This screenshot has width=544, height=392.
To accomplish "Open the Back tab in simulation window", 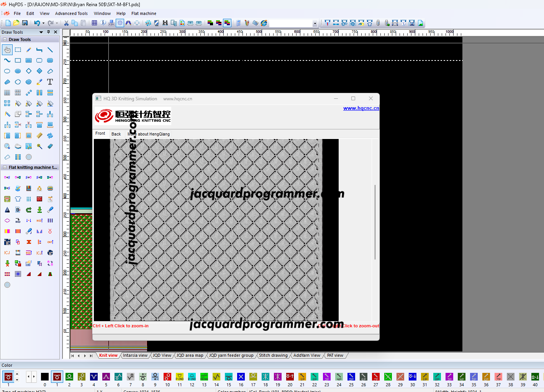I will (x=116, y=134).
